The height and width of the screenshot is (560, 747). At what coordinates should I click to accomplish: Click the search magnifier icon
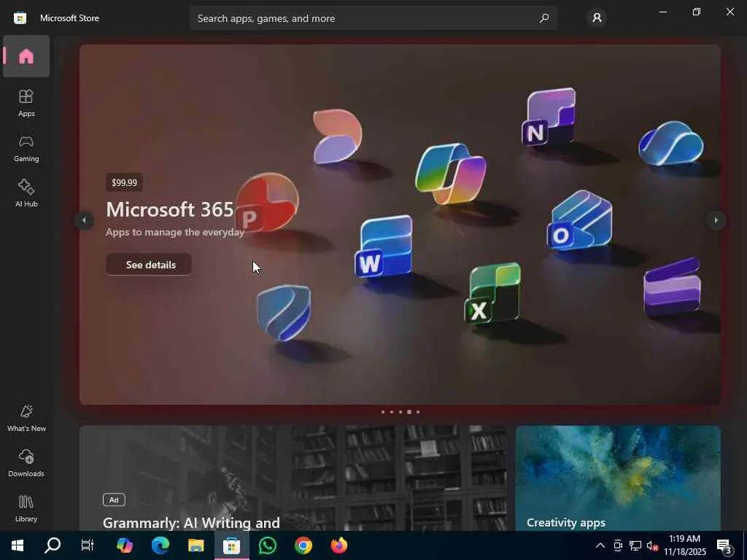543,18
